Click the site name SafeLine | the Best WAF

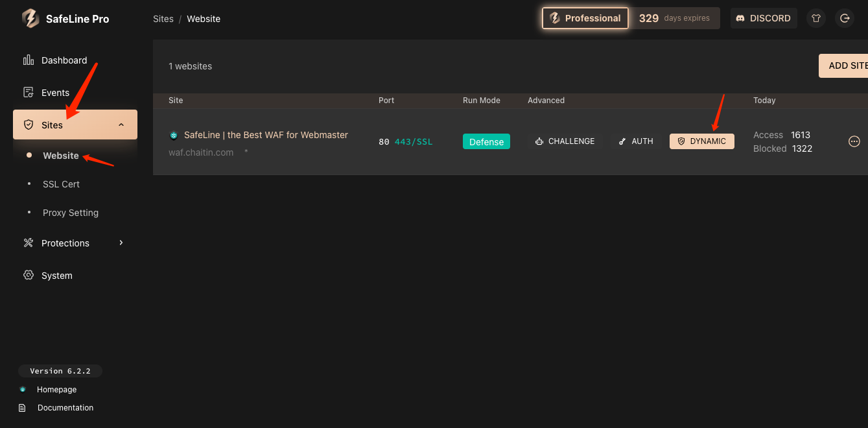[266, 135]
